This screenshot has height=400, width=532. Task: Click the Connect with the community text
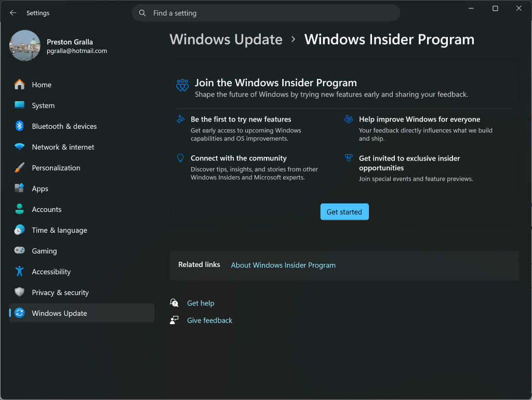[x=238, y=158]
